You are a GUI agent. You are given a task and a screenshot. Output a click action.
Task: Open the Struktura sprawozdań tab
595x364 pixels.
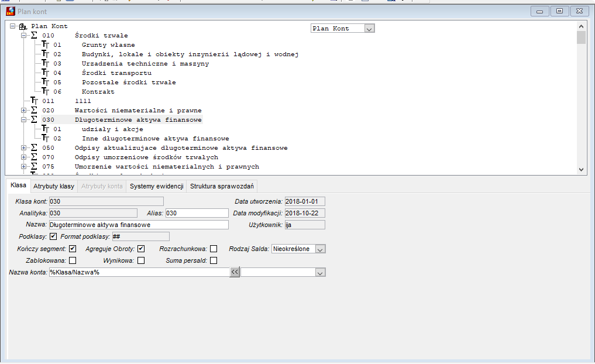[222, 186]
